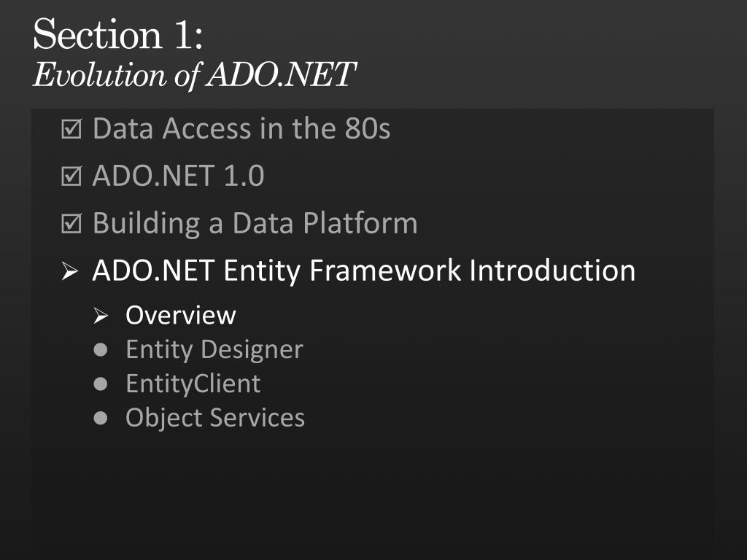Select the Object Services sub-item
Image resolution: width=747 pixels, height=560 pixels.
(x=215, y=418)
